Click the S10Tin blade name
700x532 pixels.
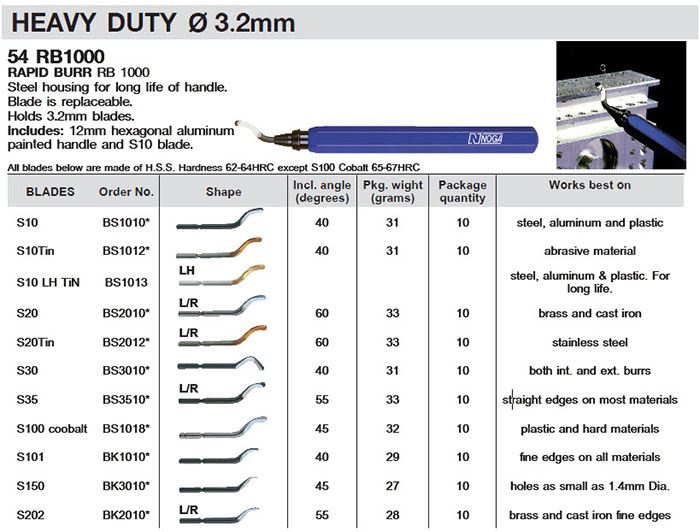[35, 251]
